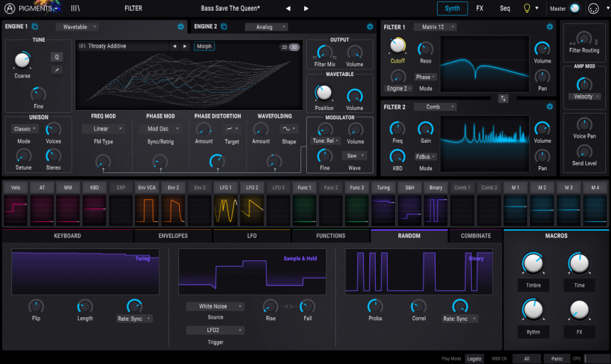Screen dimensions: 611x364
Task: Toggle Engine 1 power button
Action: 180,27
